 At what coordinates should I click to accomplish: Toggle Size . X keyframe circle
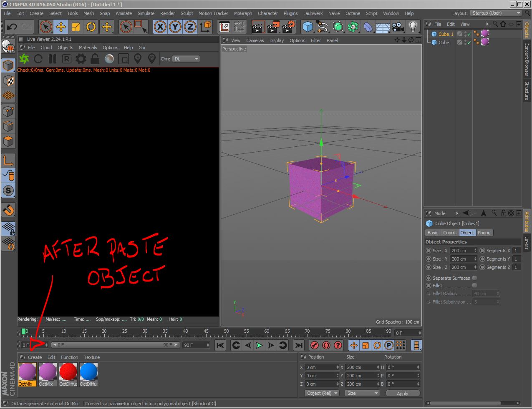[x=429, y=251]
